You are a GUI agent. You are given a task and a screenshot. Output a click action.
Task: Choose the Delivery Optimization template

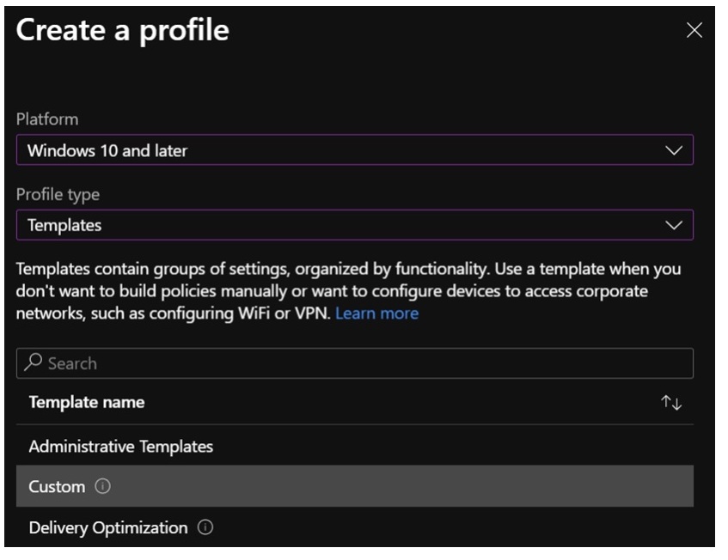(108, 528)
